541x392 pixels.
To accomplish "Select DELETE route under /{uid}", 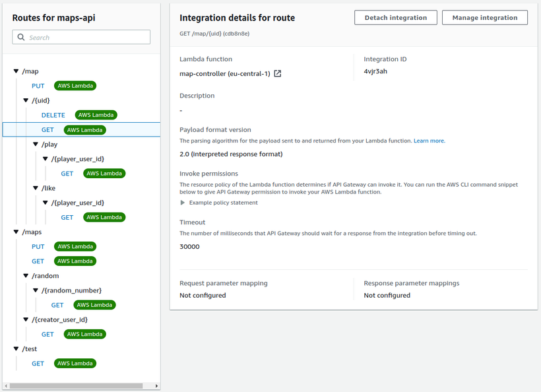I will coord(53,115).
